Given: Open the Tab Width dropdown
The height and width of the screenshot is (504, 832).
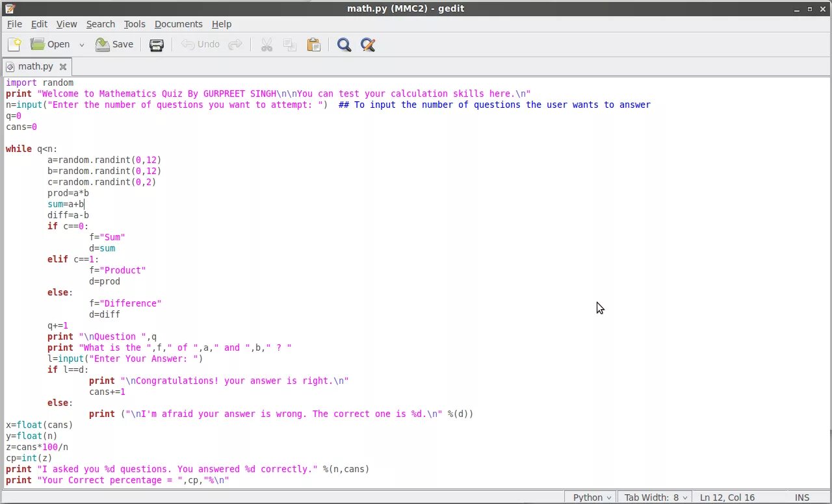Looking at the screenshot, I should [654, 497].
